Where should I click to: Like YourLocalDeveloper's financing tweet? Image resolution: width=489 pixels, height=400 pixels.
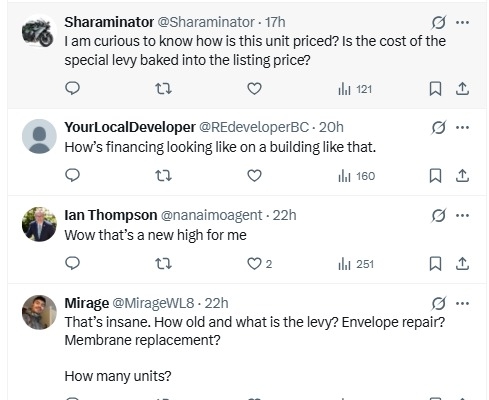click(x=254, y=176)
